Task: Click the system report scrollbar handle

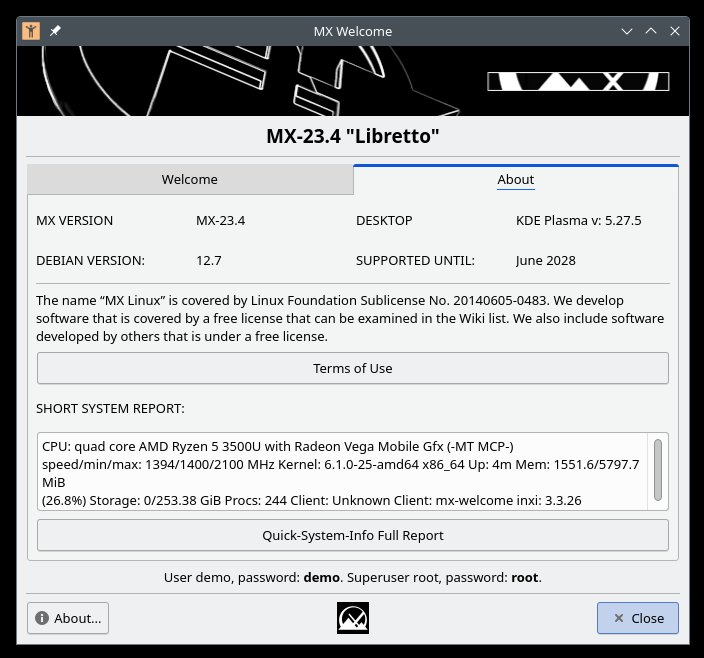Action: coord(658,469)
